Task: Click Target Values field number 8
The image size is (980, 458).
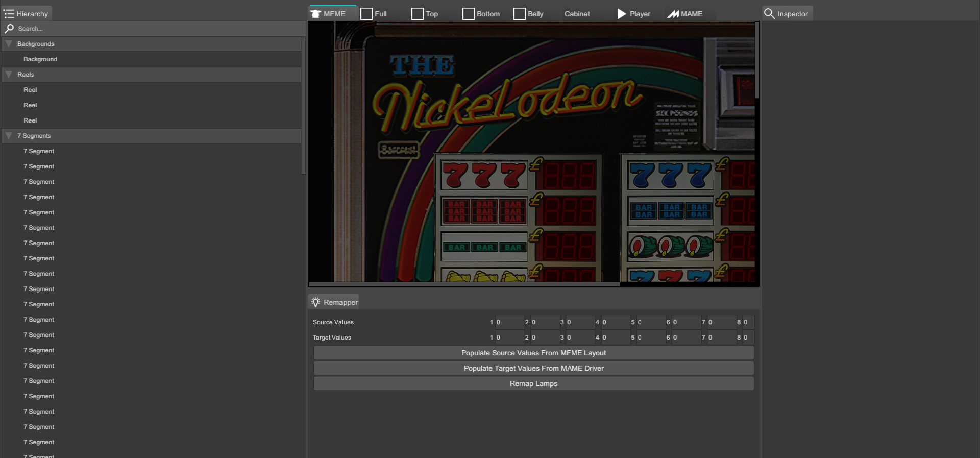Action: coord(748,338)
